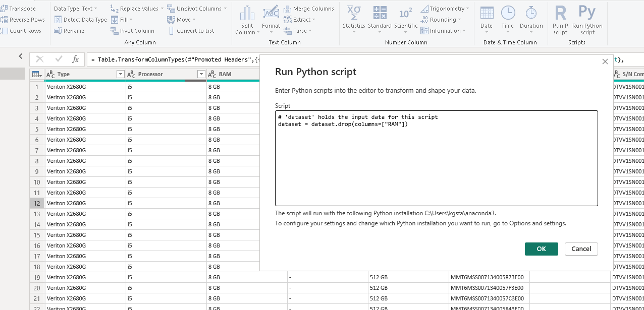Image resolution: width=644 pixels, height=310 pixels.
Task: Click Merge Columns
Action: (x=308, y=9)
